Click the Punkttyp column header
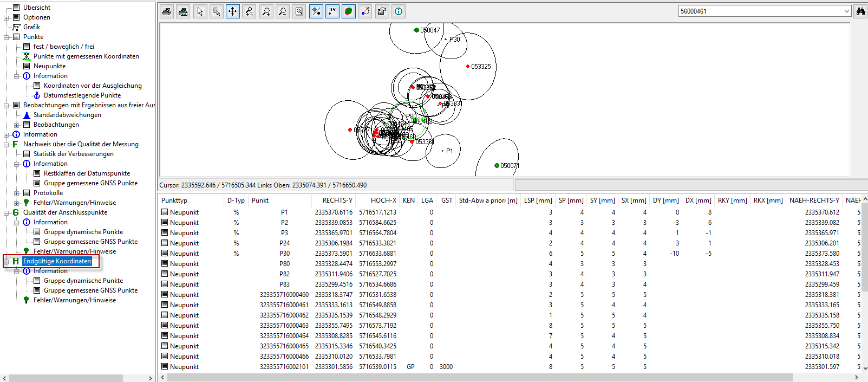This screenshot has width=868, height=382. 174,200
